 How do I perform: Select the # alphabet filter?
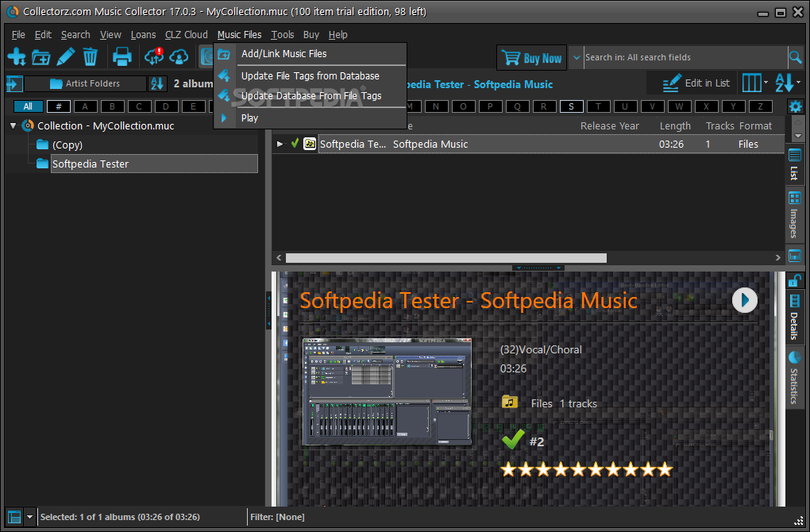coord(59,106)
